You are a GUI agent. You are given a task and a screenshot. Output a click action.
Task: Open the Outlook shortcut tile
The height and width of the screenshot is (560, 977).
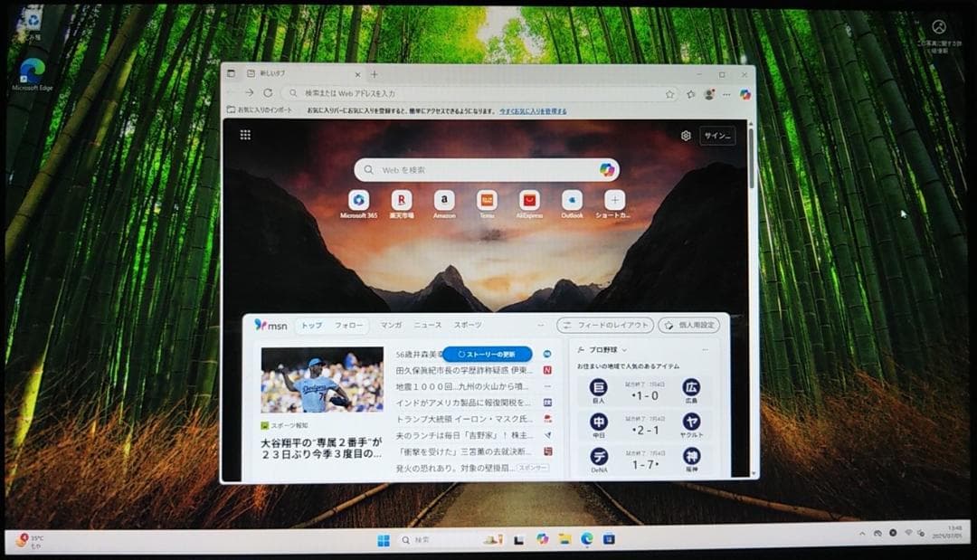click(571, 201)
